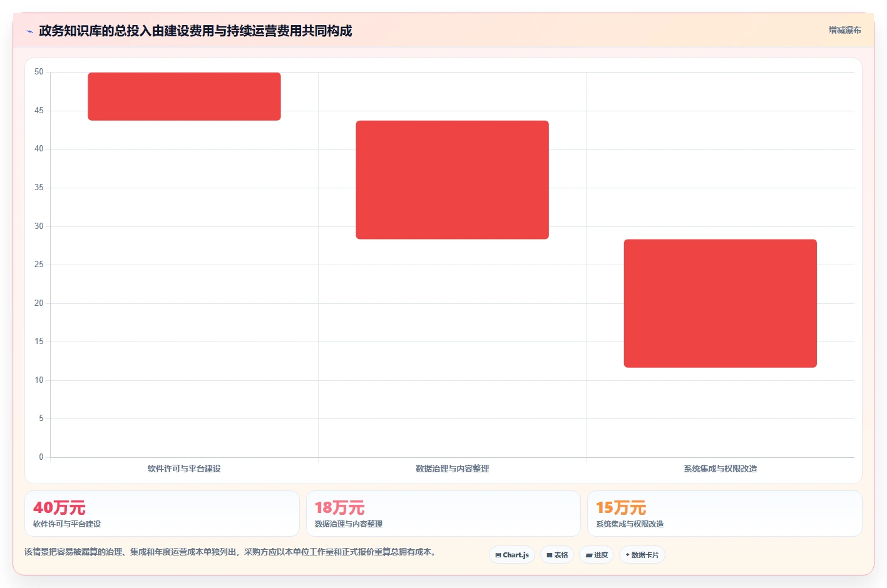The image size is (887, 588).
Task: Select the 进度 tag pill
Action: pos(597,555)
